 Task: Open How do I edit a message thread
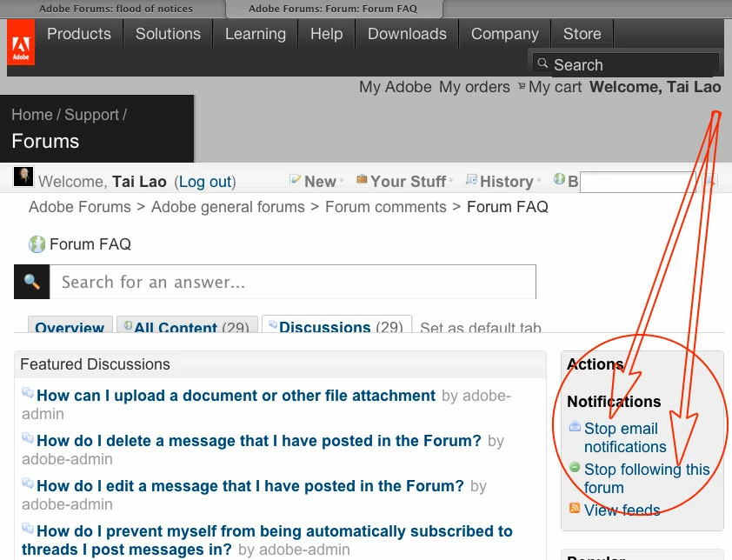tap(250, 486)
